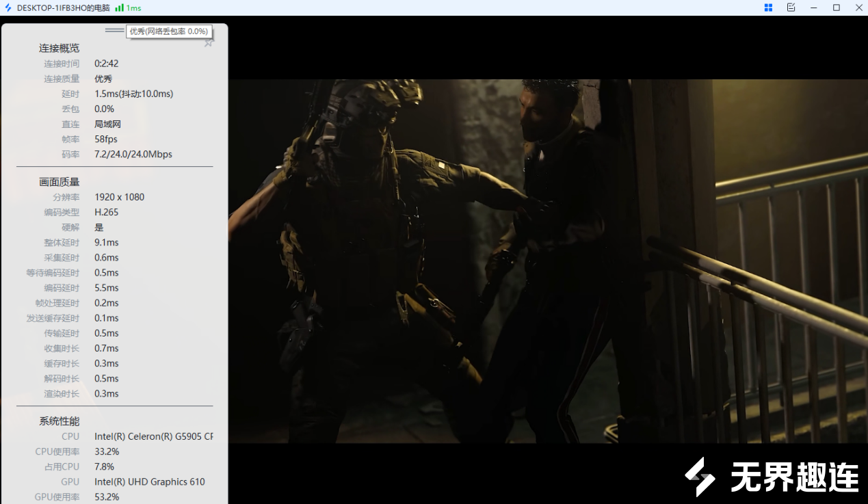
Task: Select the 分辨率 value 1920 x 1080
Action: click(x=120, y=197)
